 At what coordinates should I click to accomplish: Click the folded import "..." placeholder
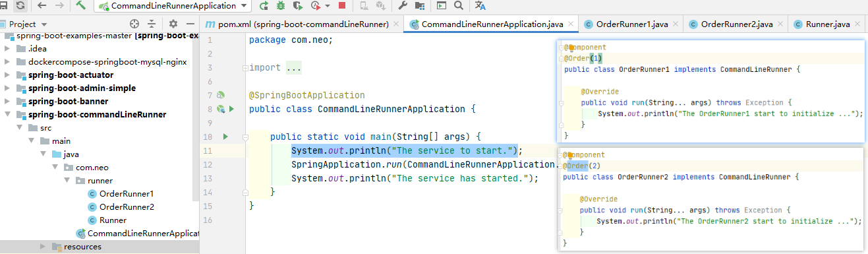coord(294,67)
